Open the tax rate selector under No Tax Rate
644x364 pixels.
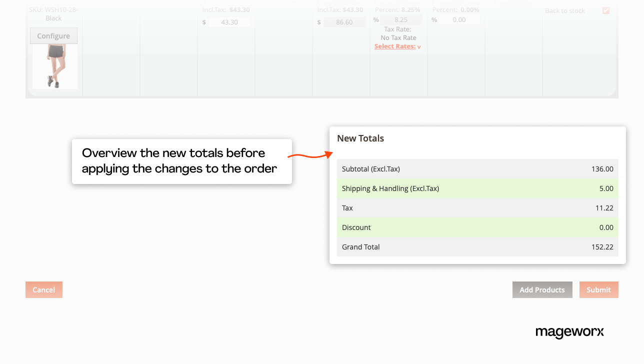point(396,45)
